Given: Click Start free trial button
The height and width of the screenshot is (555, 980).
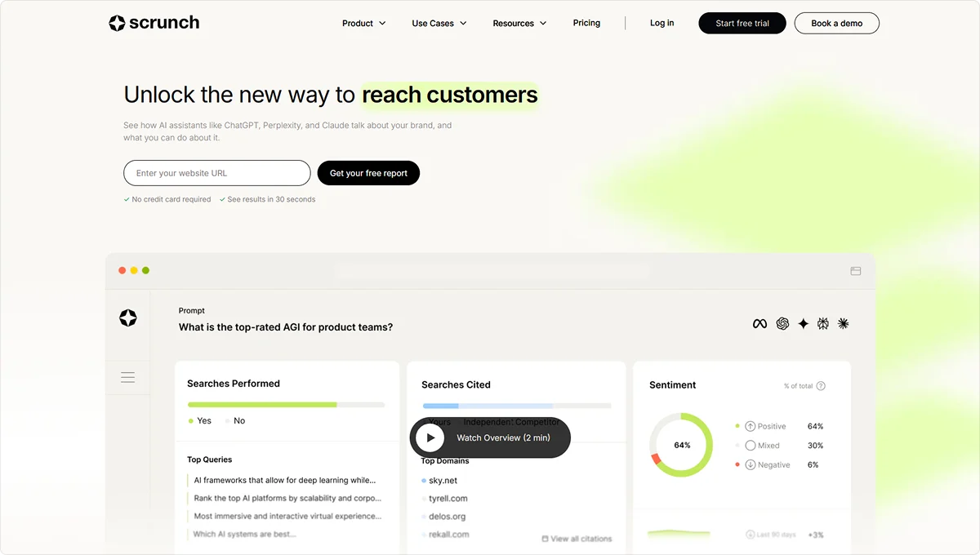Looking at the screenshot, I should pos(742,23).
